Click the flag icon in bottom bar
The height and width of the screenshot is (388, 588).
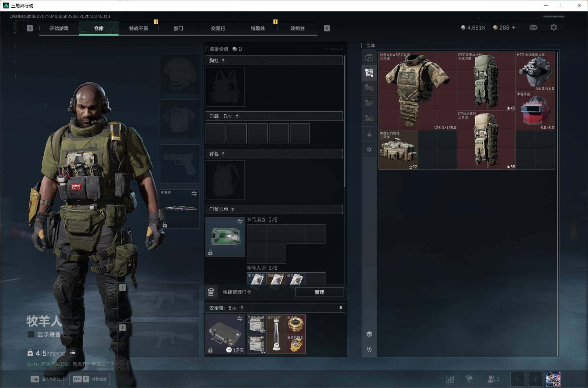(x=469, y=379)
